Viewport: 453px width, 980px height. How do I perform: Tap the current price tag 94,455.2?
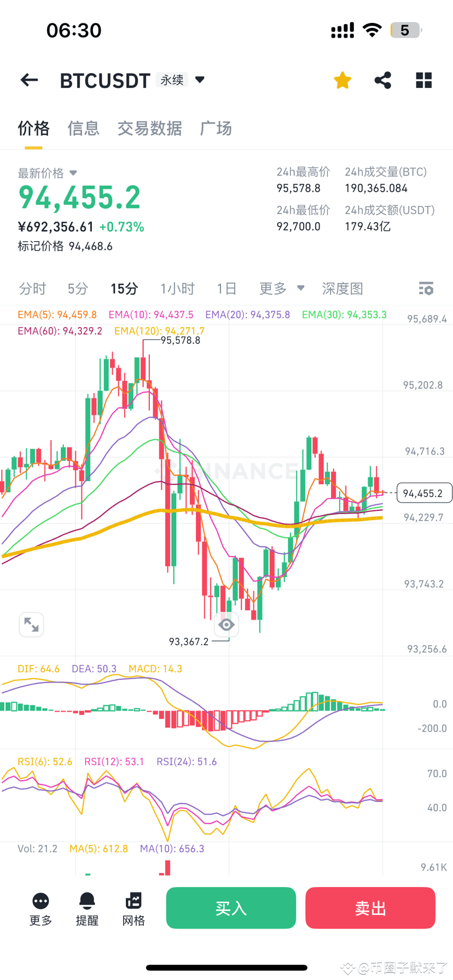click(424, 493)
